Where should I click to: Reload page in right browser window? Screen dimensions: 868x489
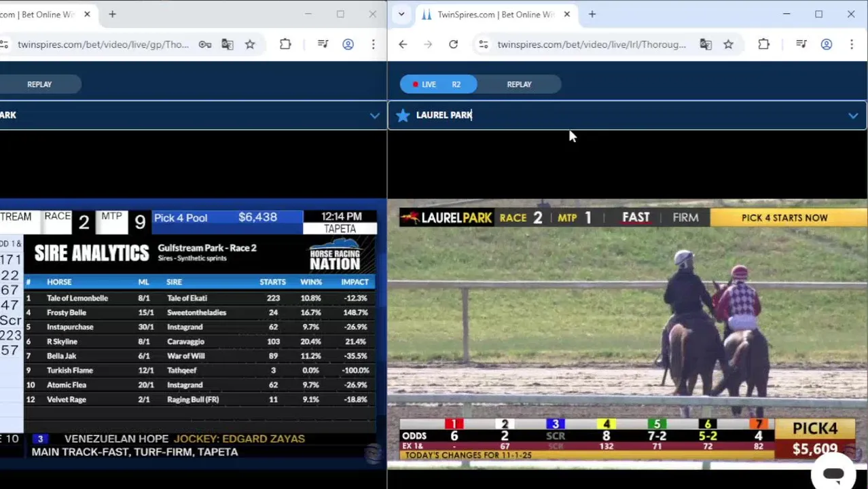(453, 44)
